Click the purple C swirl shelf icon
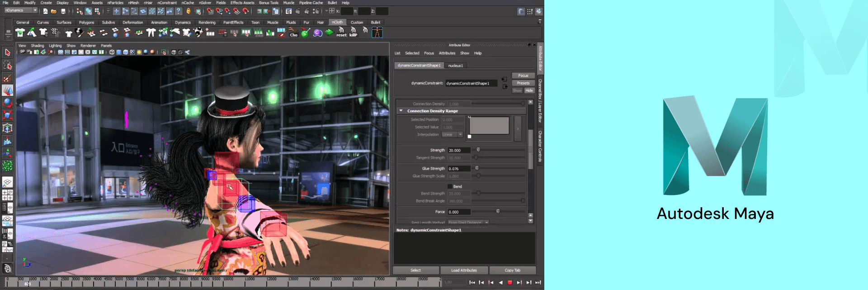 (x=317, y=32)
